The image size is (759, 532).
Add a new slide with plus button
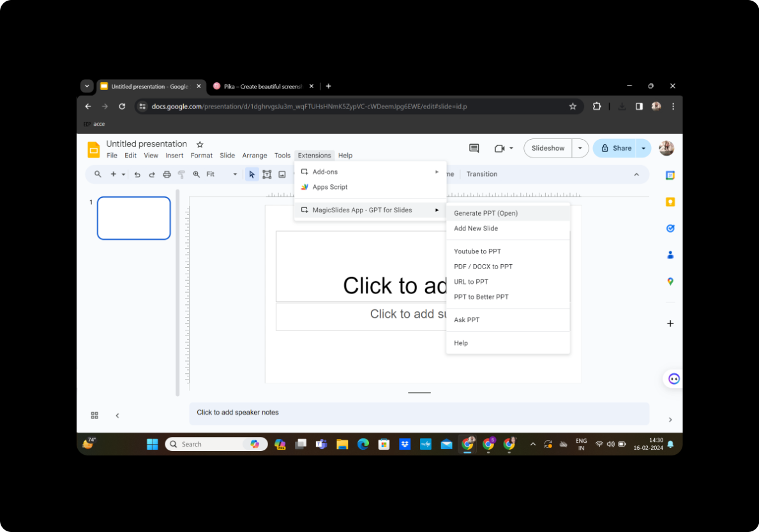pyautogui.click(x=113, y=174)
